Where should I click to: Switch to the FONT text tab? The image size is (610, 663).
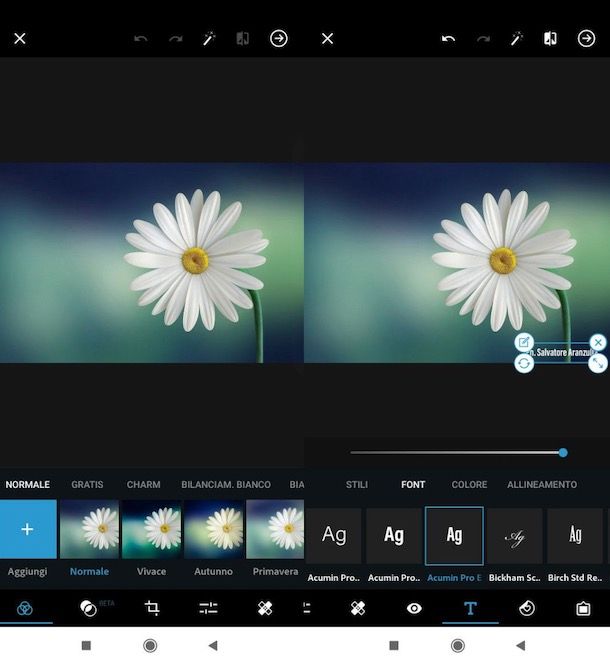click(413, 485)
